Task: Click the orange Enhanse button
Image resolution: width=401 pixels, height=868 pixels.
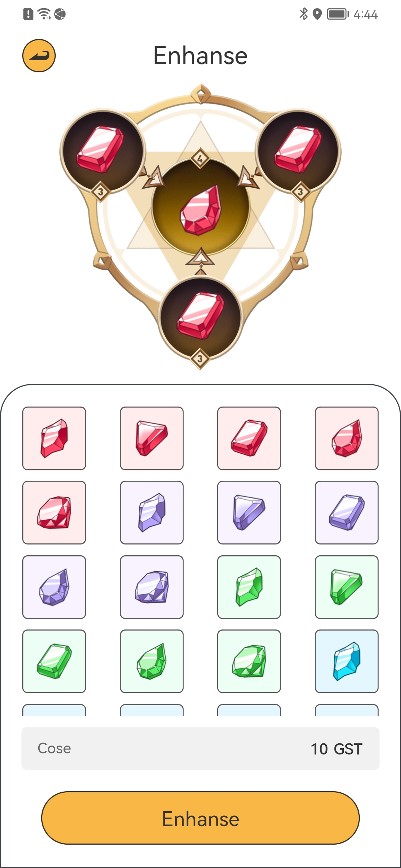Action: click(200, 818)
